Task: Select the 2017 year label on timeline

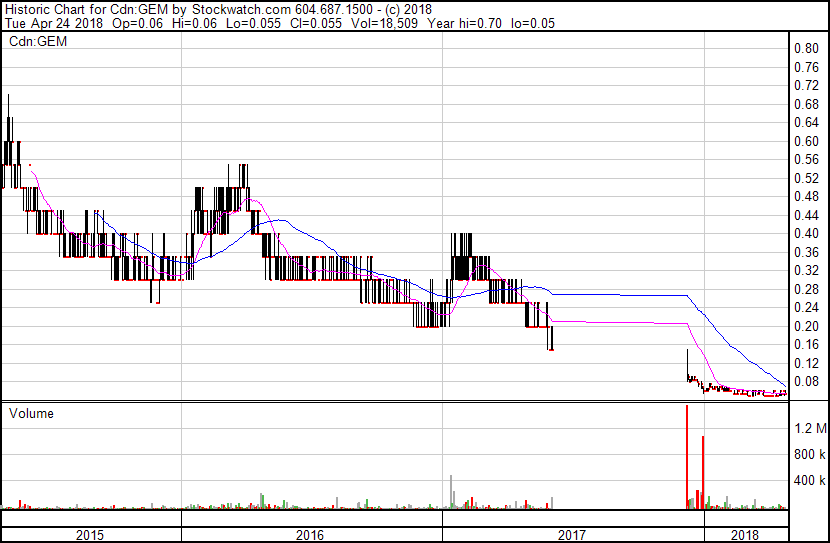Action: [572, 535]
